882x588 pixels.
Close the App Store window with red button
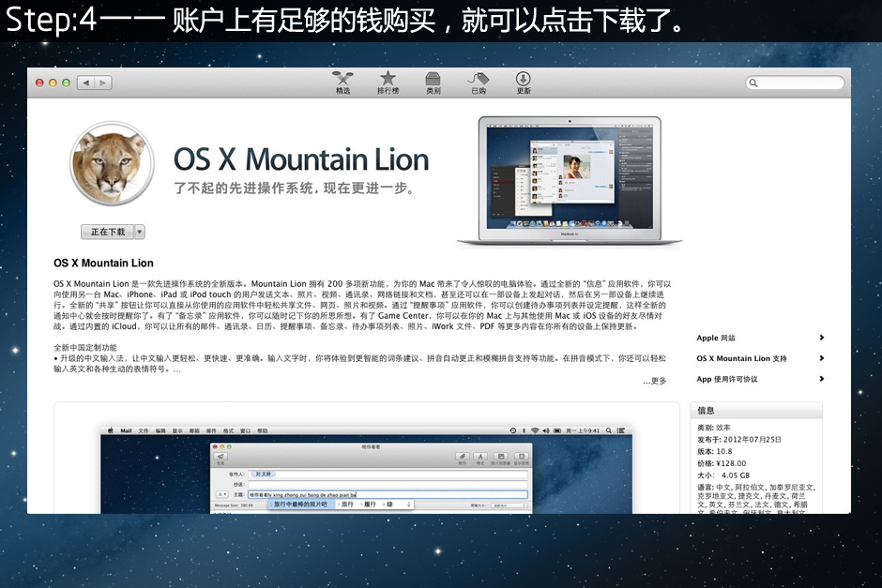39,83
